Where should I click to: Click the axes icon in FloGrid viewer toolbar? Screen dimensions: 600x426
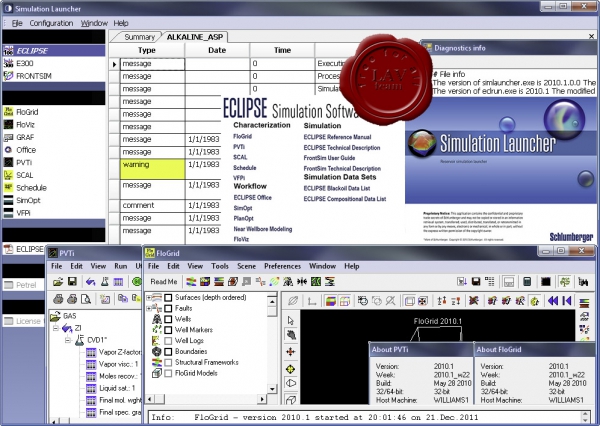312,302
